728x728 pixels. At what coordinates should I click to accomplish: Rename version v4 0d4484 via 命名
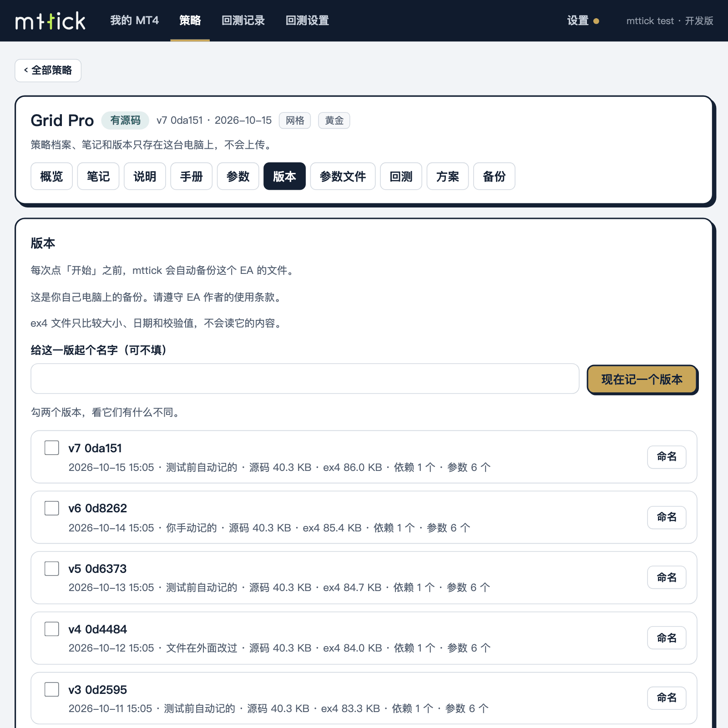(667, 638)
